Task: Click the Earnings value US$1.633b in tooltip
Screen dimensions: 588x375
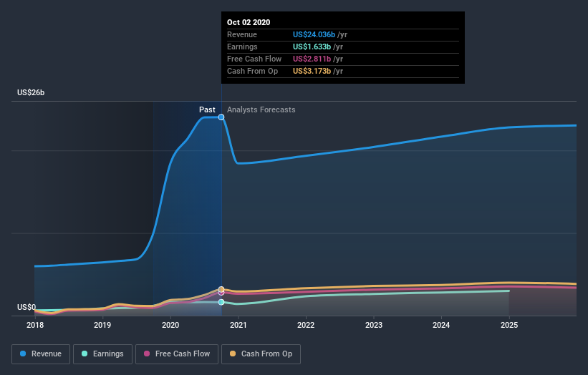Action: click(312, 47)
